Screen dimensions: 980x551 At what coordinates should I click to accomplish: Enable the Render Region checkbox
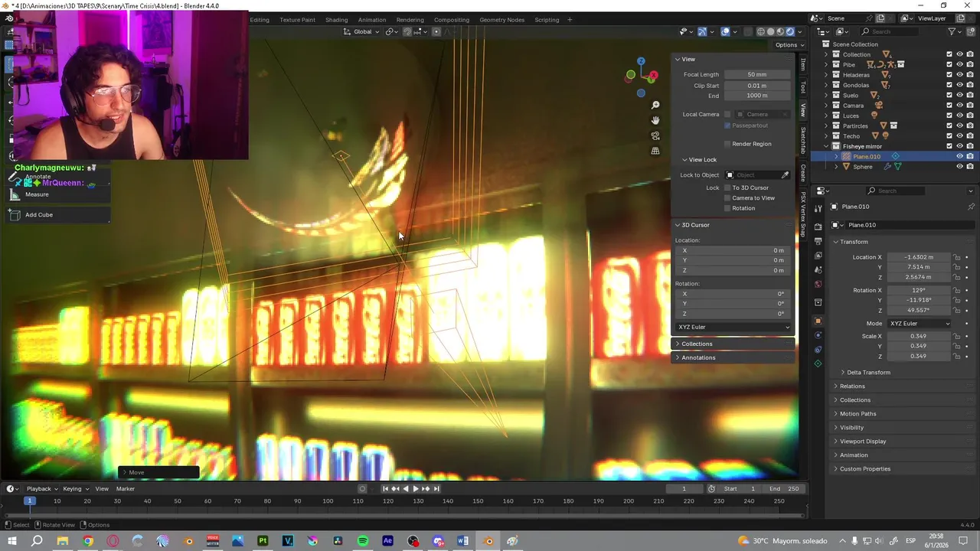[727, 144]
